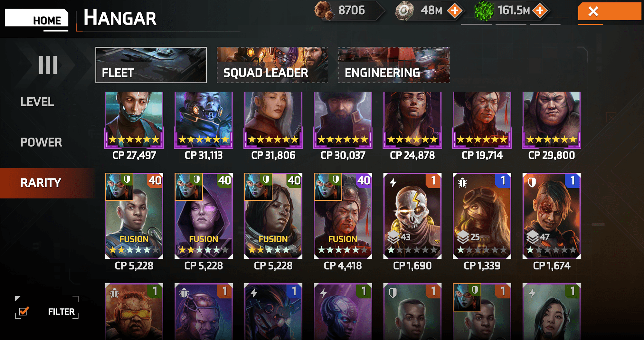Viewport: 644px width, 340px height.
Task: Sort hangar by LEVEL
Action: (37, 102)
